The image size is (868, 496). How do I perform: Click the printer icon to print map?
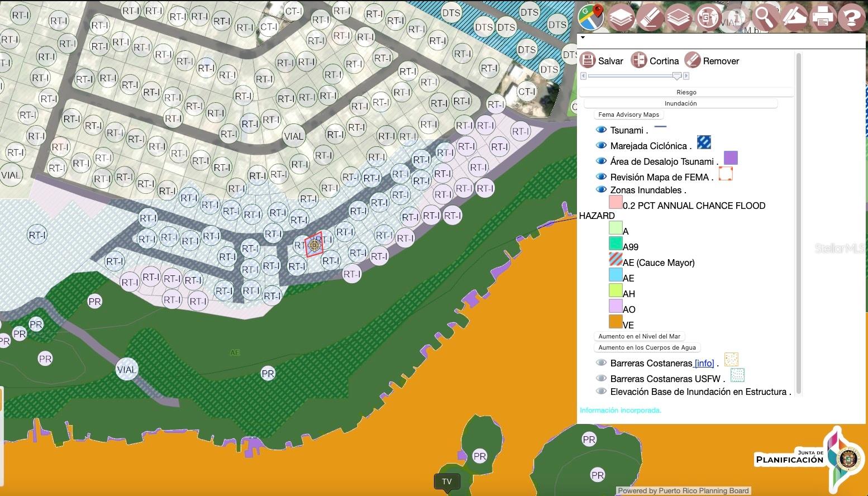click(823, 18)
